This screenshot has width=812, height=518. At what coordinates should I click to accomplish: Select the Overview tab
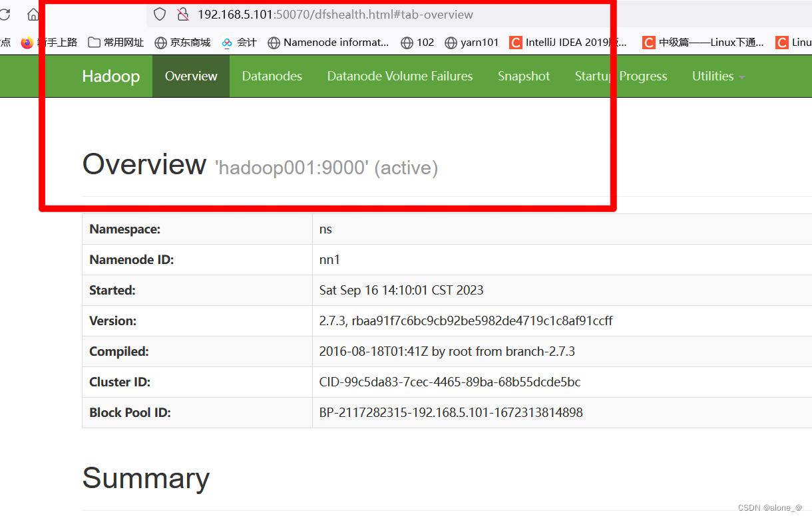tap(191, 76)
